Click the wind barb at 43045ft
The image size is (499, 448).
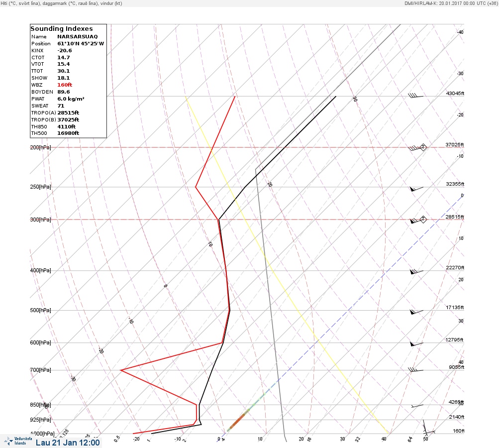[x=415, y=95]
